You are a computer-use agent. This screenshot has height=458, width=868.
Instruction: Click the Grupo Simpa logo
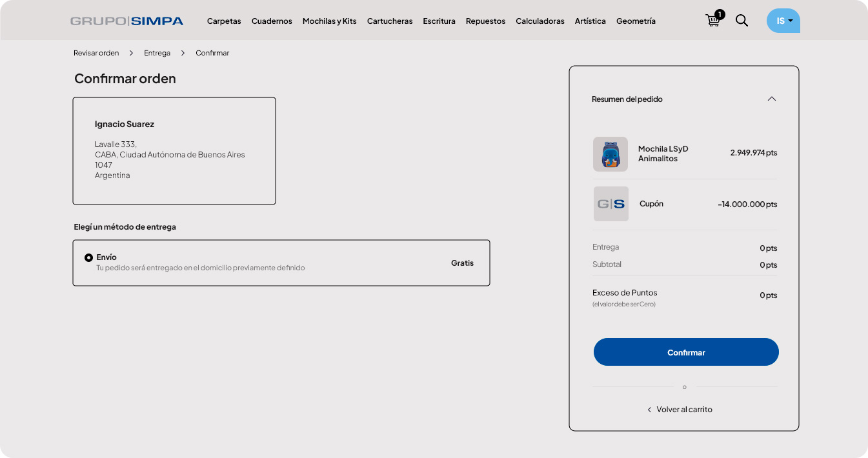coord(126,21)
